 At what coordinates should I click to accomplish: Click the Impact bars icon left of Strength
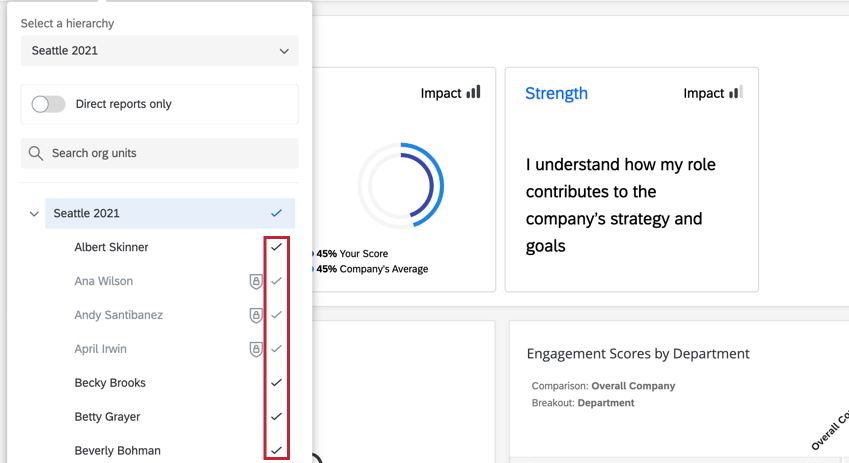click(x=473, y=93)
